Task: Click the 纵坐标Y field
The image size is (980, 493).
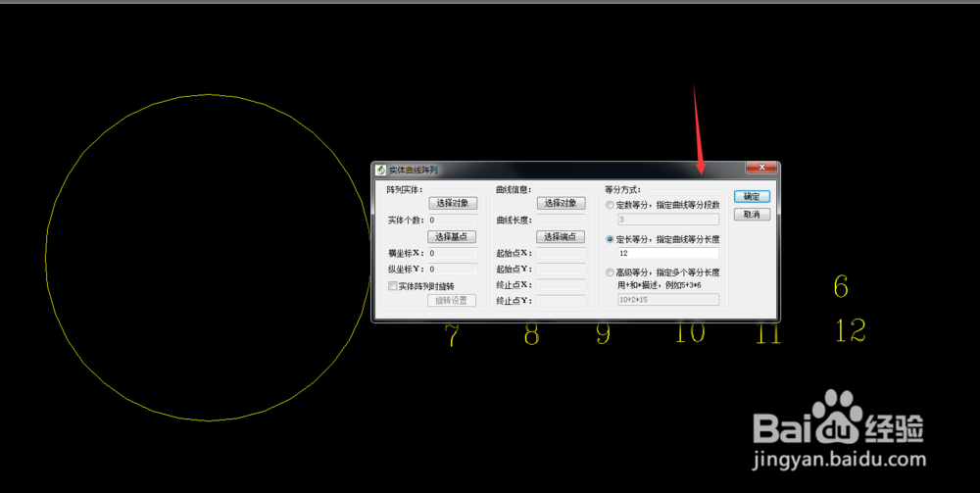Action: pyautogui.click(x=453, y=269)
